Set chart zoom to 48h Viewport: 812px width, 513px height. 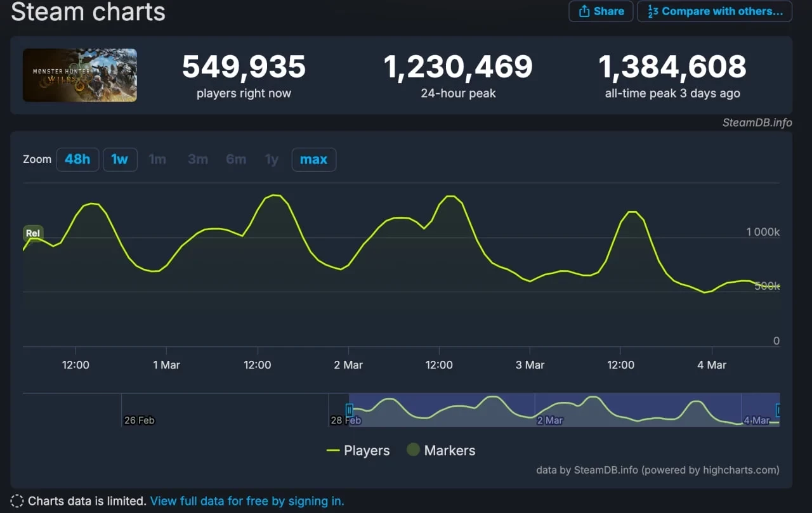pyautogui.click(x=77, y=159)
